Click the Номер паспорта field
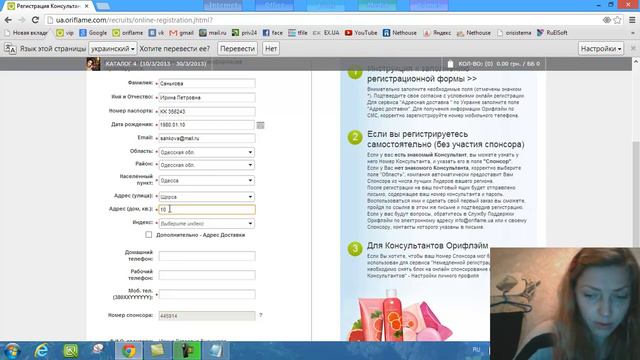 (x=207, y=111)
